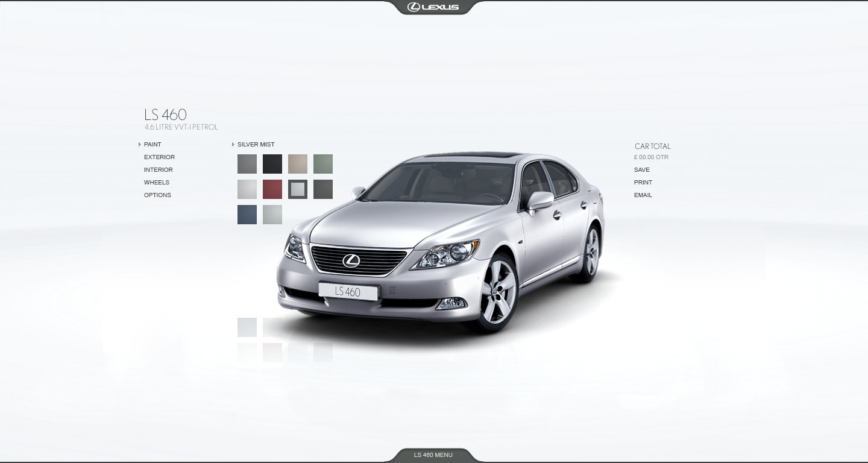Pick the navy blue paint swatch
The image size is (868, 463).
[x=247, y=215]
